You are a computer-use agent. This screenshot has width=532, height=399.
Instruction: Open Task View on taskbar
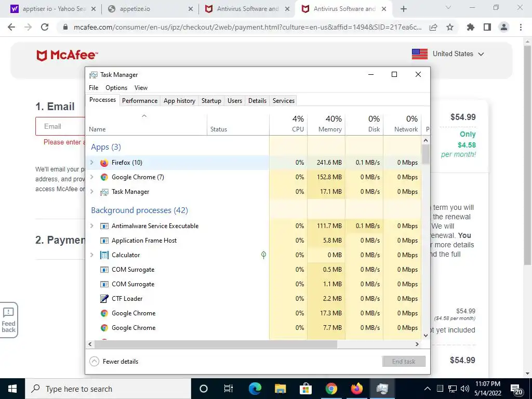point(229,389)
